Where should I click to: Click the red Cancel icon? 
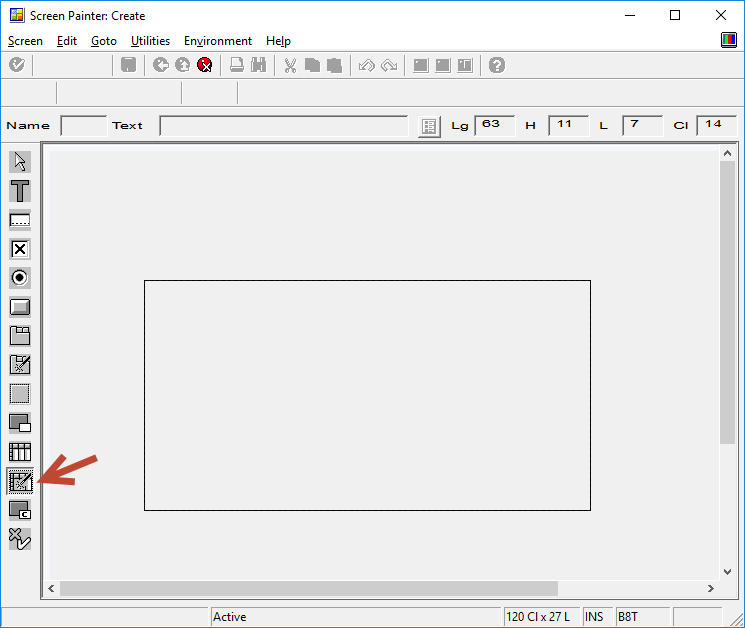(205, 65)
